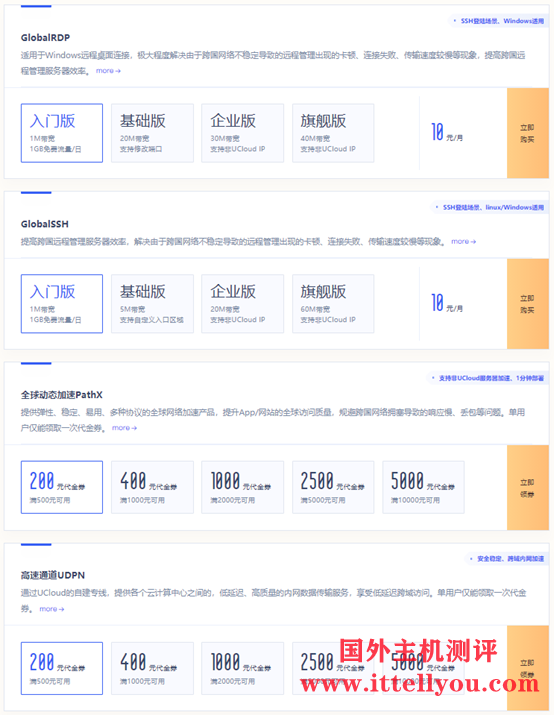Select GlobalRDP 入门版 plan card
Screen dimensions: 554x715
click(x=62, y=133)
